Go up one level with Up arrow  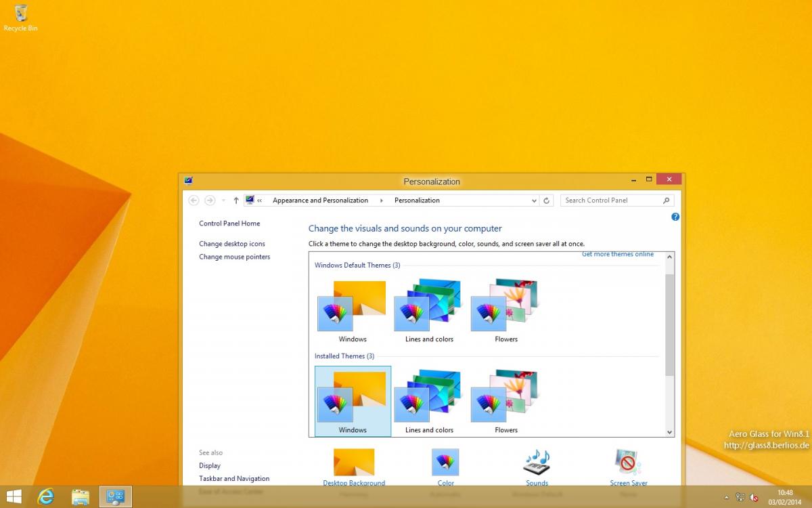pyautogui.click(x=236, y=200)
